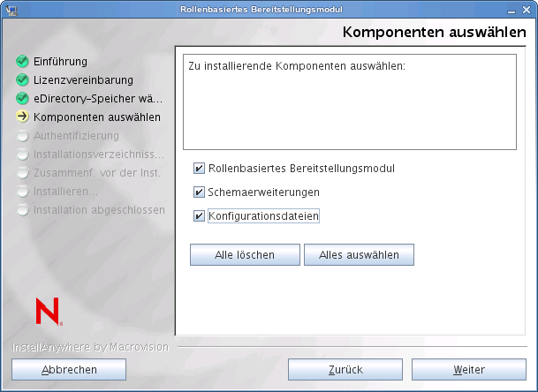This screenshot has width=538, height=392.
Task: Click the Installation abgeschlossen step label
Action: coord(99,210)
